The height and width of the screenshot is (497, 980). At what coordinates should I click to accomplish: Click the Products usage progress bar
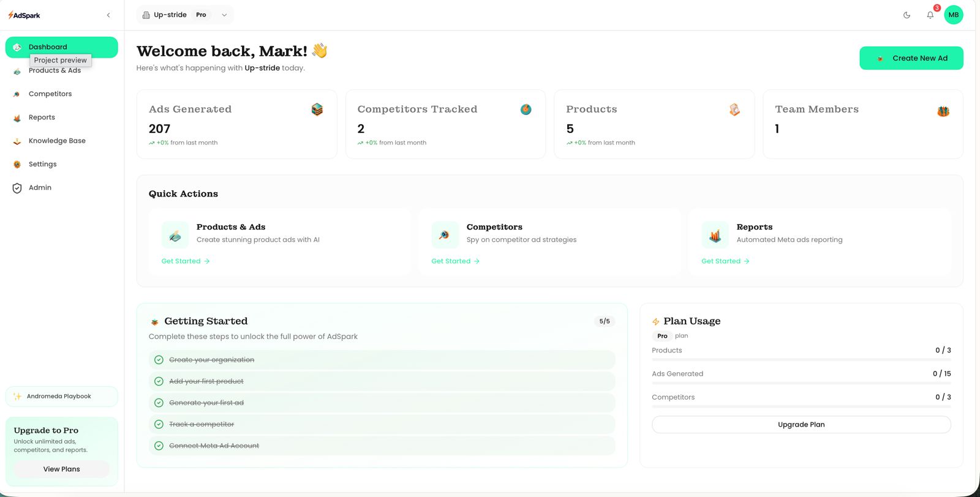801,360
